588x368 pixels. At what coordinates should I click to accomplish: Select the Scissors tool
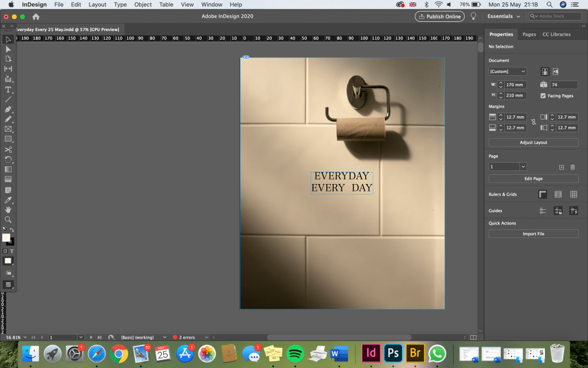click(x=8, y=149)
